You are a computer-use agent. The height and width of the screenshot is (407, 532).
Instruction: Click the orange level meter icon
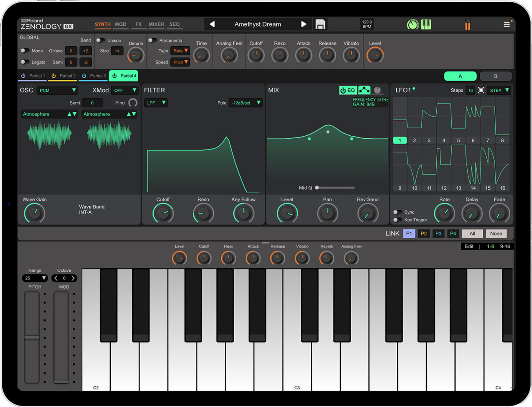point(467,24)
